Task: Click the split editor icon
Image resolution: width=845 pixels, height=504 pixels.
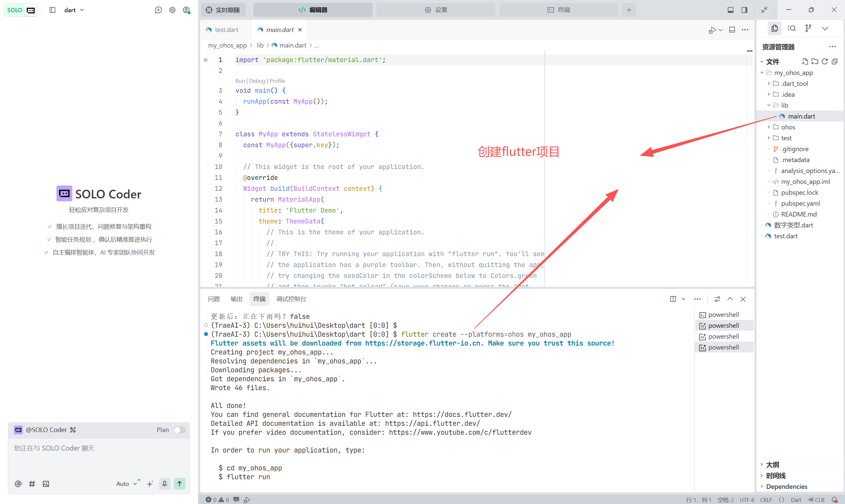Action: (732, 30)
